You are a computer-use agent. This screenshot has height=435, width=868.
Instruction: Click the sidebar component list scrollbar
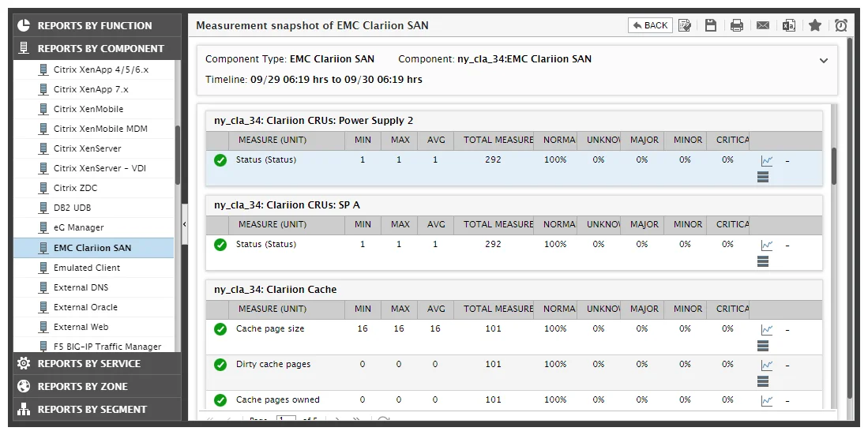pos(178,155)
